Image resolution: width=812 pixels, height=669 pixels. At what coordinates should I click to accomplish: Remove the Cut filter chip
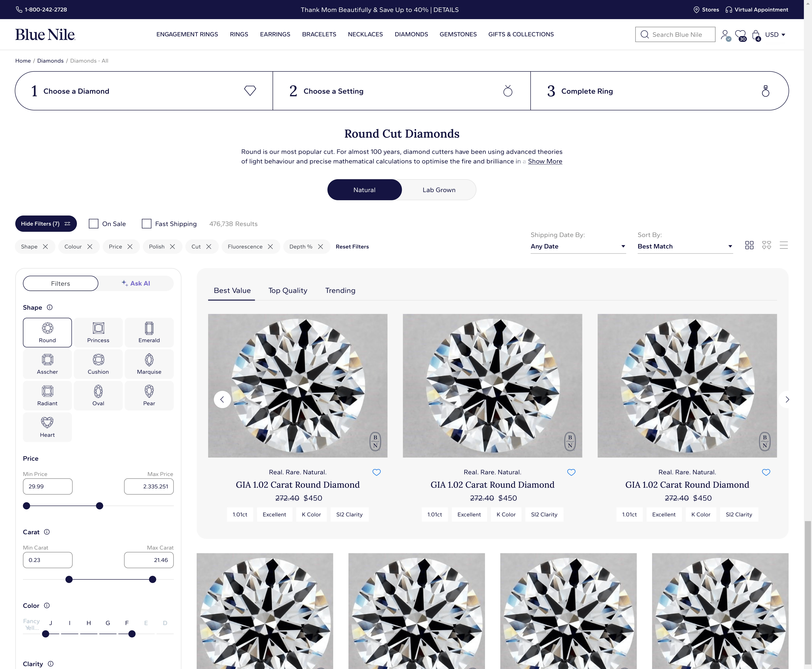tap(209, 247)
